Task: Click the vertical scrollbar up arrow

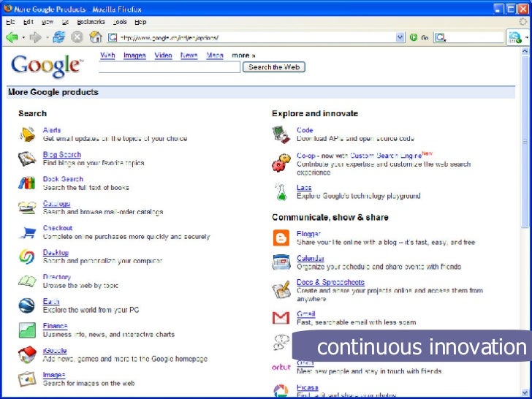Action: coord(525,52)
